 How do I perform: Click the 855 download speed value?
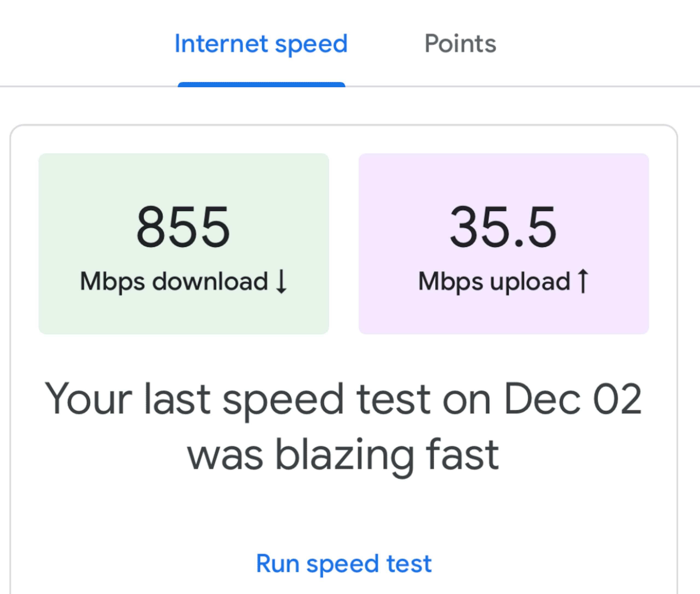point(183,227)
